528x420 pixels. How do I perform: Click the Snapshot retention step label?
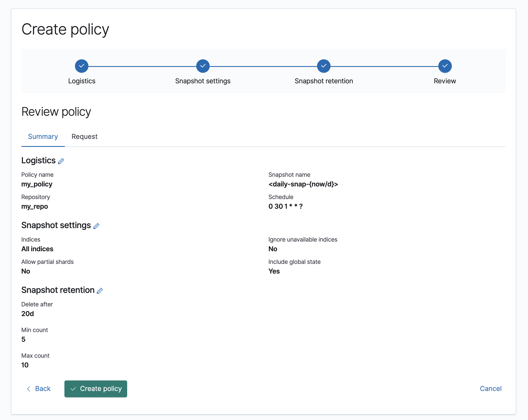[x=324, y=81]
